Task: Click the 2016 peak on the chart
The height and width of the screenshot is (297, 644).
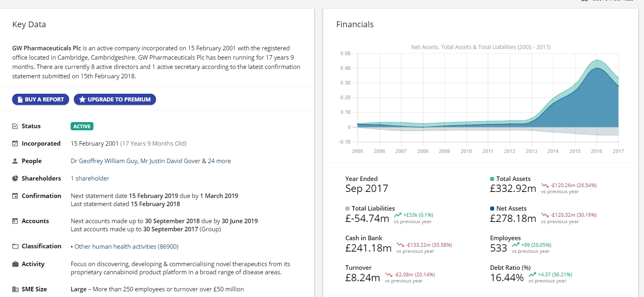Action: click(x=596, y=68)
